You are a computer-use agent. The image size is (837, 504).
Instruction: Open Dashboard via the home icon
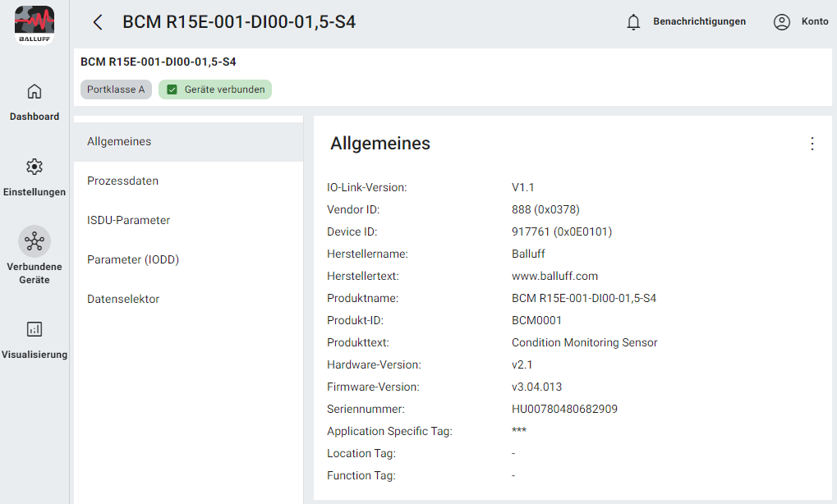pyautogui.click(x=34, y=91)
